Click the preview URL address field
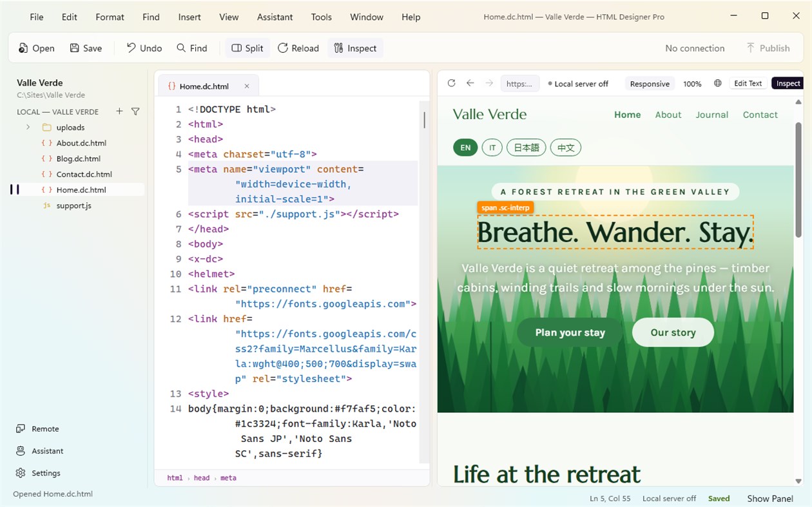This screenshot has width=812, height=507. click(x=519, y=84)
